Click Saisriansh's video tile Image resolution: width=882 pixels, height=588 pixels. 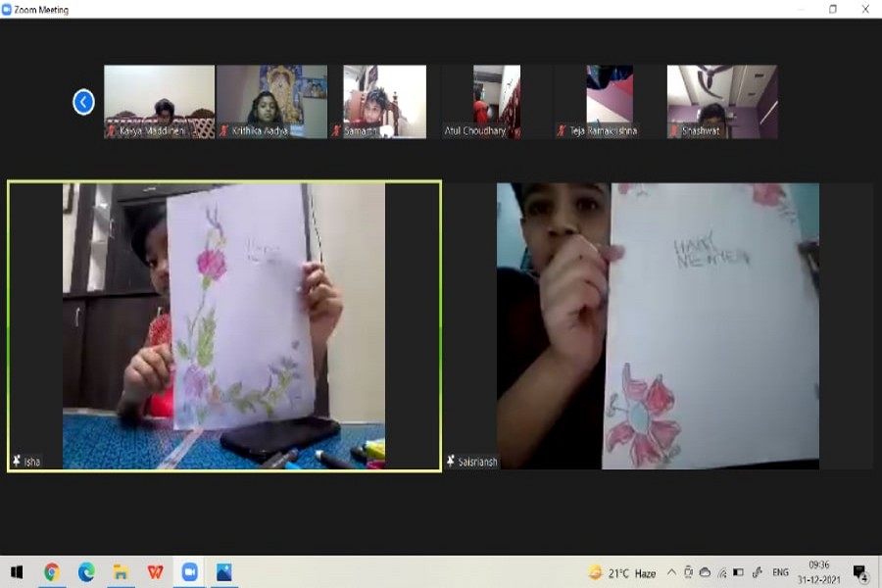pos(658,325)
